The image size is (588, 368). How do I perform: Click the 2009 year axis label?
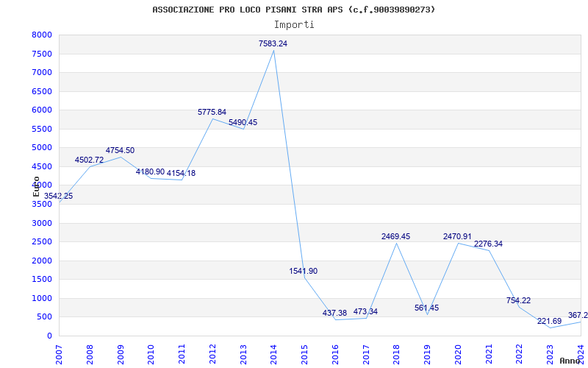tap(121, 354)
